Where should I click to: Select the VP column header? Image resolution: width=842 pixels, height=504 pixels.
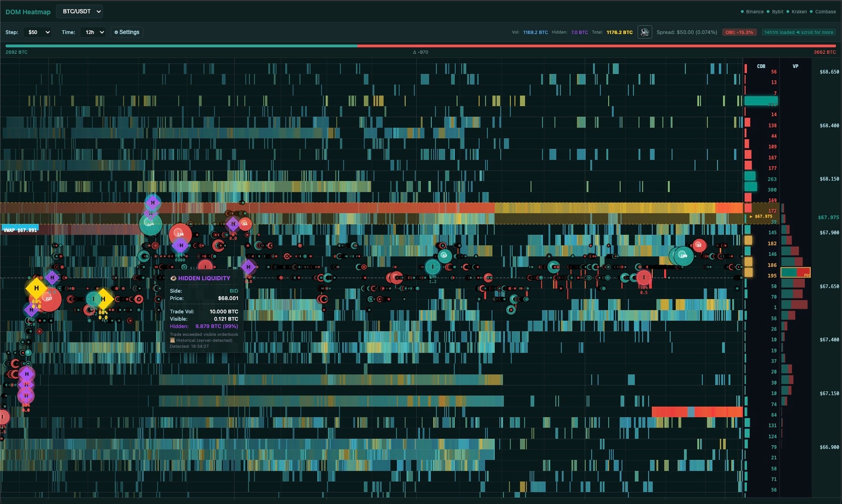(796, 66)
